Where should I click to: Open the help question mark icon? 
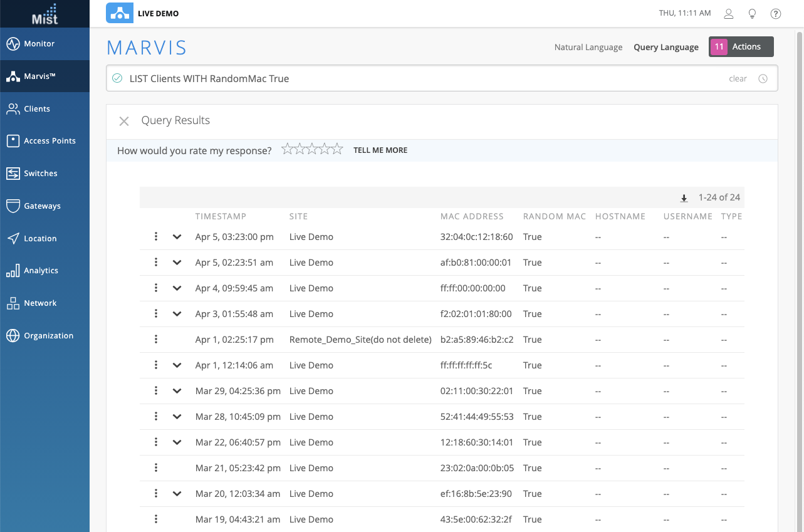(776, 14)
